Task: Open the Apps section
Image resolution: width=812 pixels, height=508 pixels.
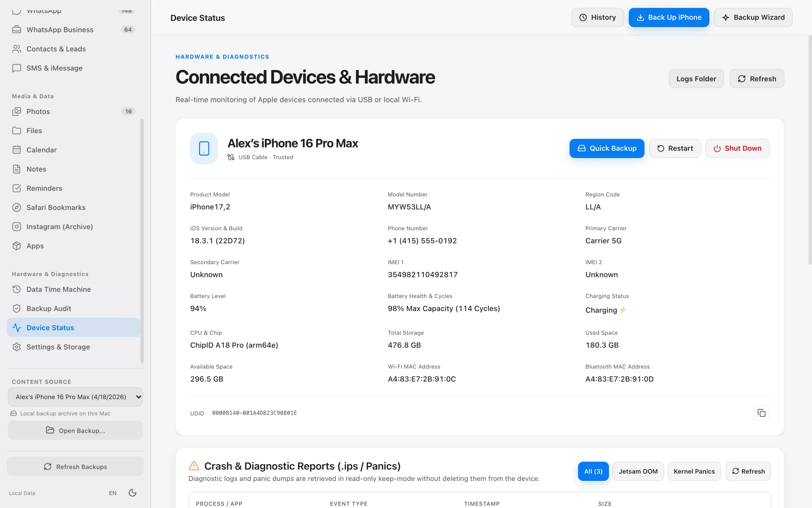Action: (73, 246)
